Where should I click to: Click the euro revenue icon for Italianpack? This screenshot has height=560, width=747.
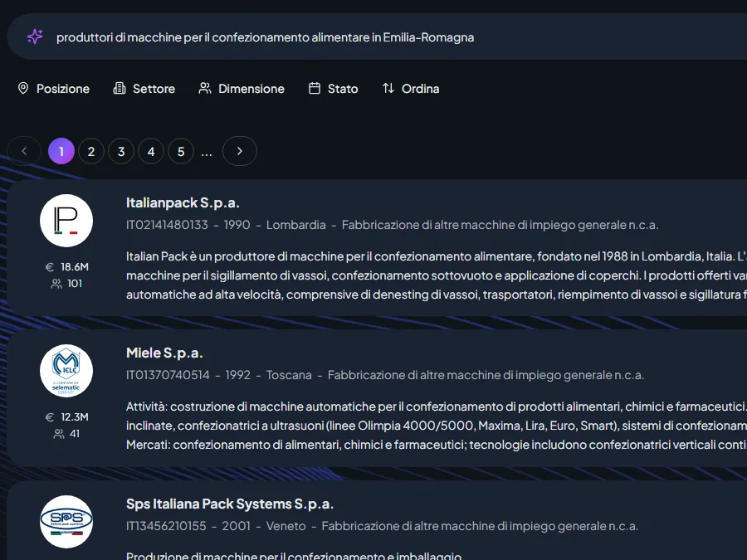[50, 266]
